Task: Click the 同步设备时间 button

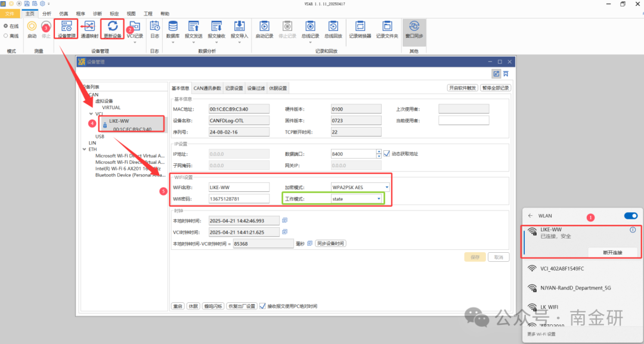Action: click(330, 243)
